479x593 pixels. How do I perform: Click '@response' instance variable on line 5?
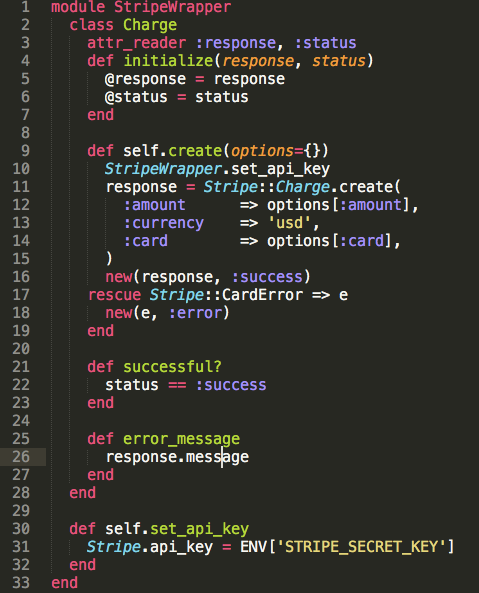[145, 79]
